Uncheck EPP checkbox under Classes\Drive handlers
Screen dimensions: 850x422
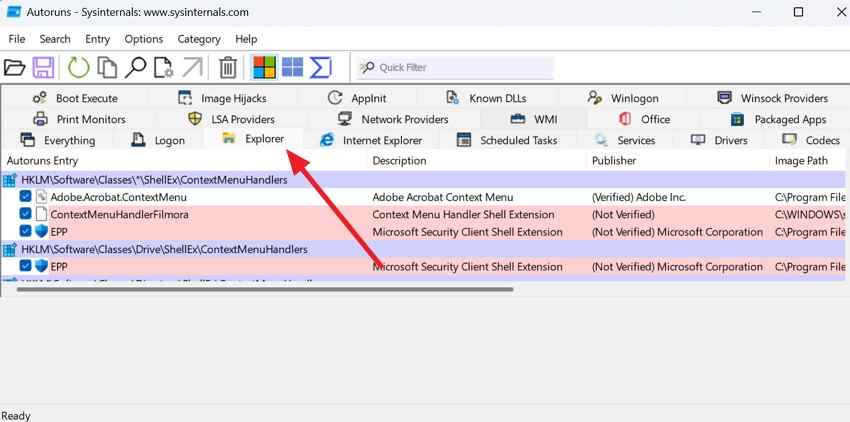[x=25, y=266]
